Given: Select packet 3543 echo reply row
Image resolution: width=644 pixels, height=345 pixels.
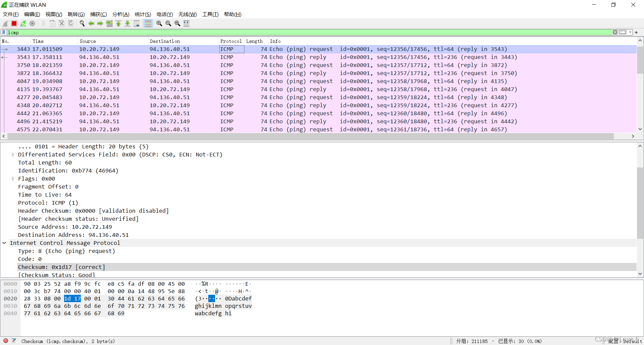Looking at the screenshot, I should (319, 57).
